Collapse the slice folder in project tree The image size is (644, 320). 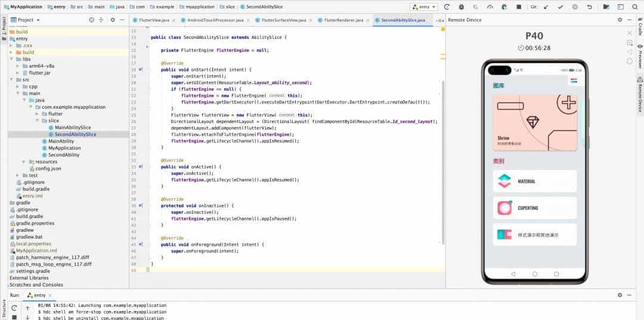point(37,121)
